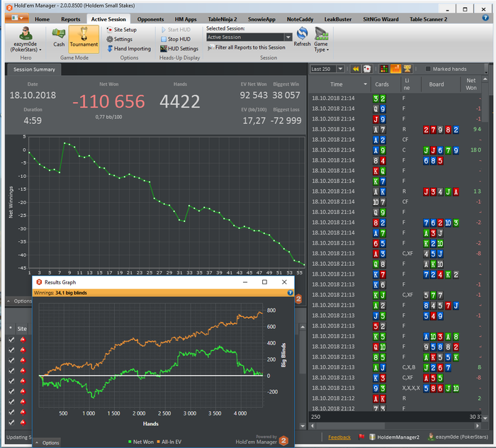The width and height of the screenshot is (496, 448).
Task: Click the hand list scroll up arrow
Action: (x=485, y=79)
